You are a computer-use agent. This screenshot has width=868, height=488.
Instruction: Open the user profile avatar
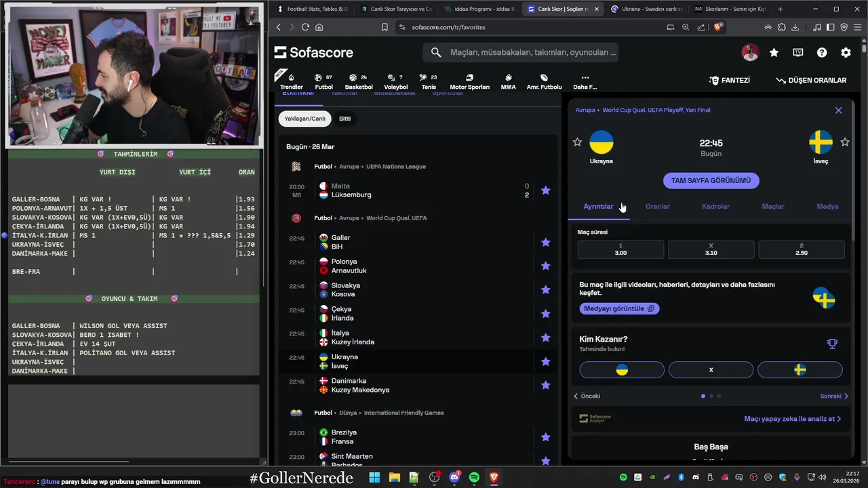pyautogui.click(x=750, y=52)
